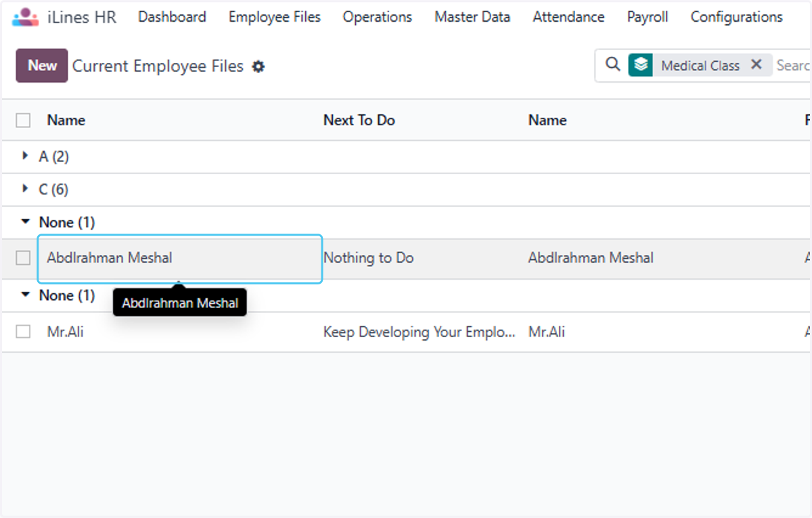Click the iLines HR app title
This screenshot has height=518, width=812.
tap(82, 17)
